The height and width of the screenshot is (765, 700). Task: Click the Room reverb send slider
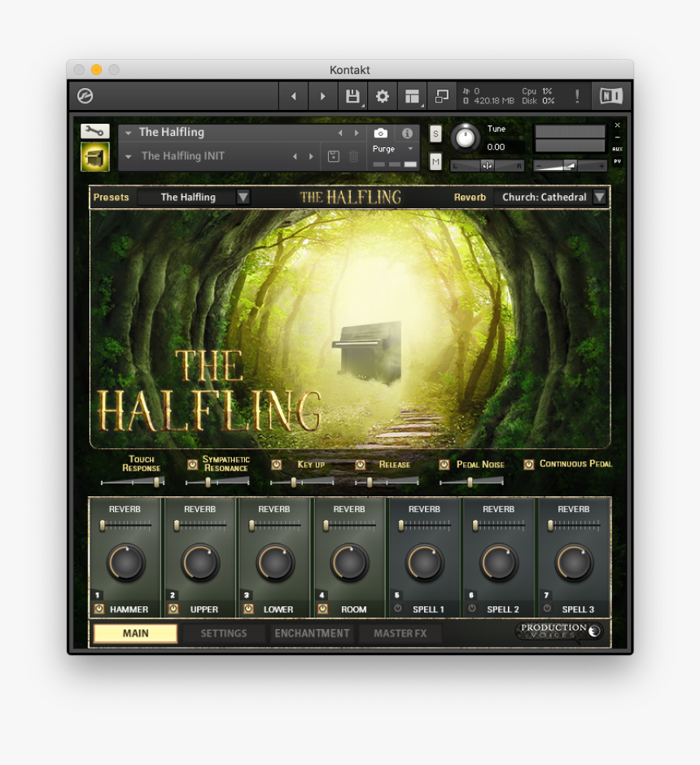coord(350,526)
